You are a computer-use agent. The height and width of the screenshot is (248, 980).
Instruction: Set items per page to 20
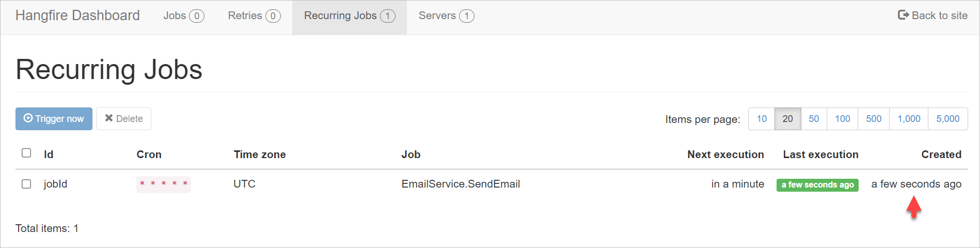pyautogui.click(x=787, y=119)
